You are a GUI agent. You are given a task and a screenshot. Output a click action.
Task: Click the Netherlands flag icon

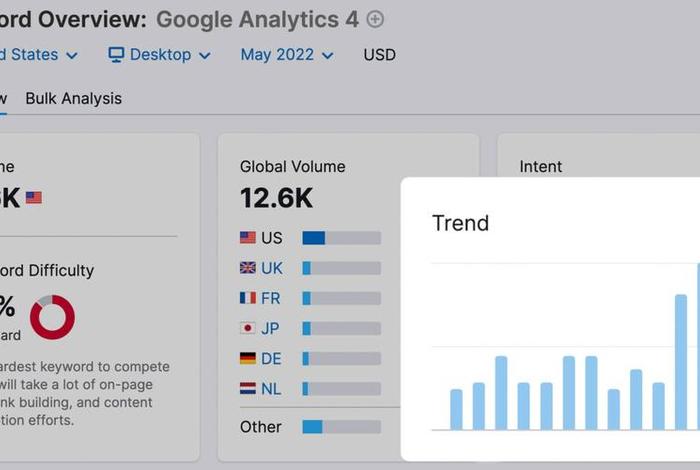pos(248,388)
